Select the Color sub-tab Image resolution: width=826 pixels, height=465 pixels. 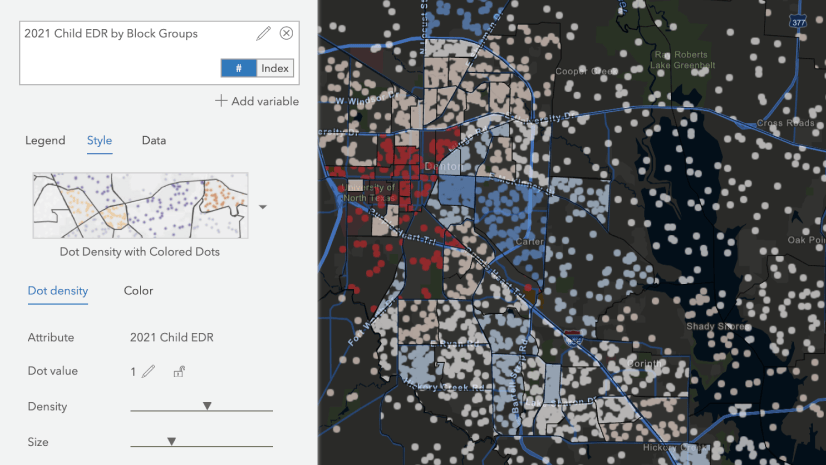point(139,291)
